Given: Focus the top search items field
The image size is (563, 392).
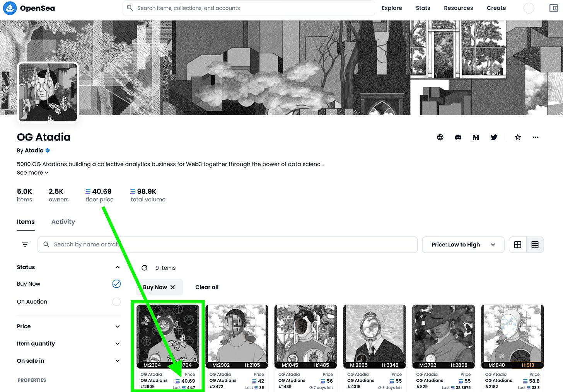Looking at the screenshot, I should coord(249,8).
